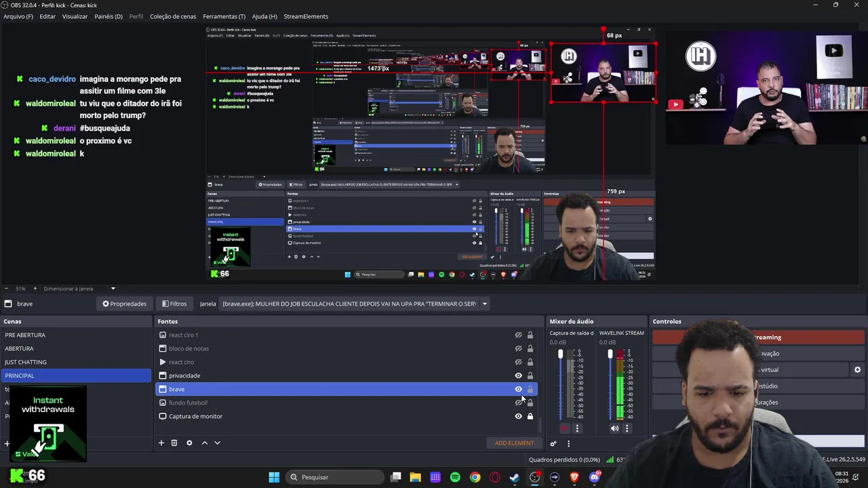
Task: Open StreamElements menu
Action: [306, 16]
